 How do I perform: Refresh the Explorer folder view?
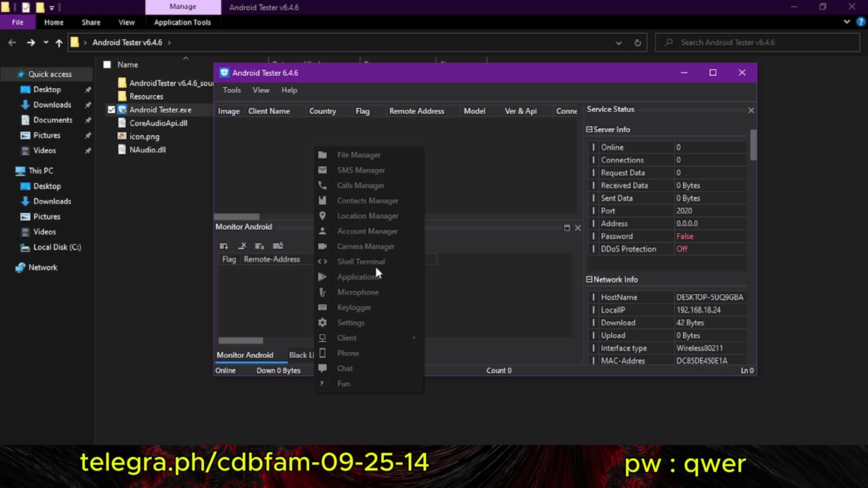click(x=637, y=43)
